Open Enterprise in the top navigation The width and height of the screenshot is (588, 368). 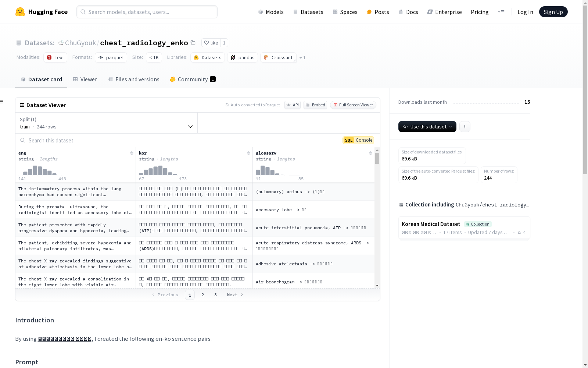point(445,12)
